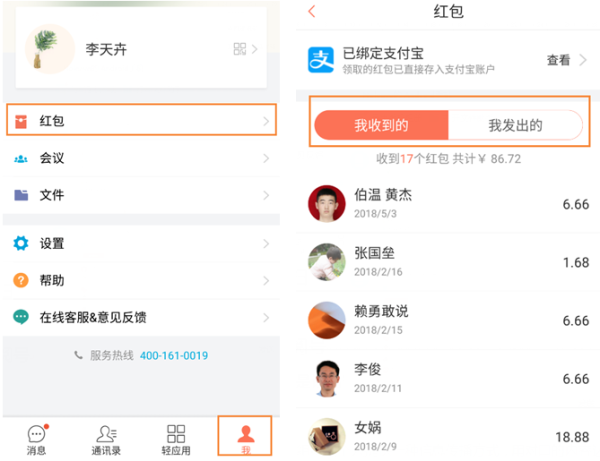The width and height of the screenshot is (600, 461).
Task: Switch to 我发出的 sent tab
Action: tap(515, 125)
